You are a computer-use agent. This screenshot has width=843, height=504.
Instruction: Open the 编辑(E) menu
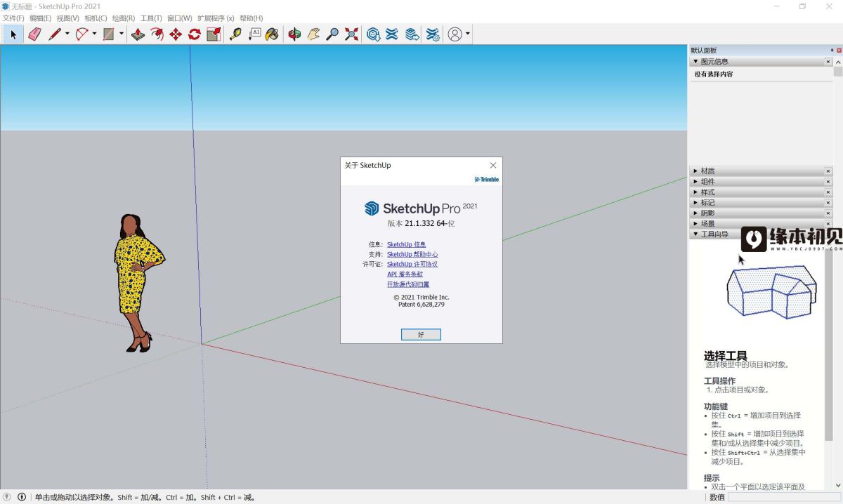(41, 18)
